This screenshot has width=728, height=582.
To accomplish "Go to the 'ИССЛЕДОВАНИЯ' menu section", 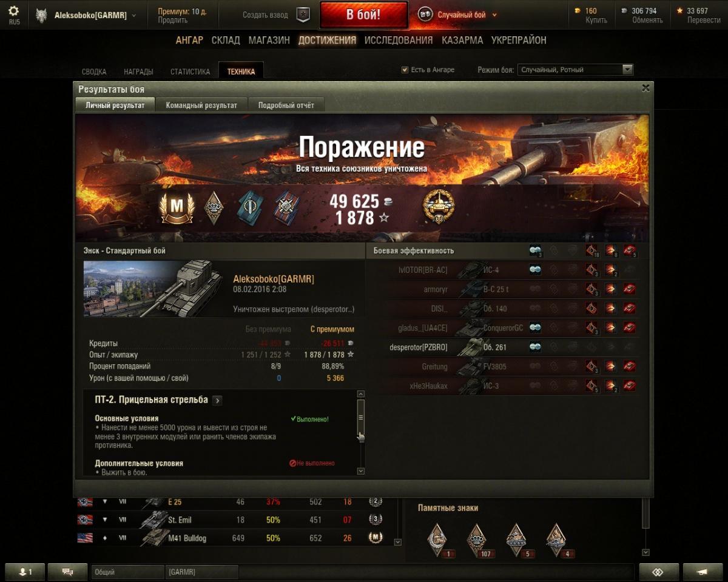I will (x=399, y=40).
